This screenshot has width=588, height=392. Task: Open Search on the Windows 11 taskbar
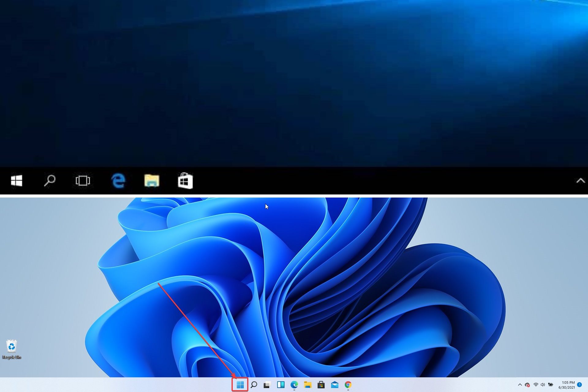(254, 385)
